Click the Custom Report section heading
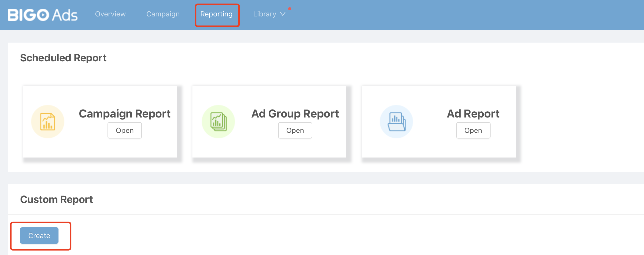 coord(56,200)
